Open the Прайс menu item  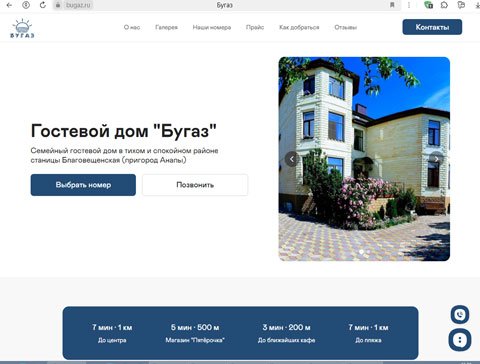(x=255, y=27)
